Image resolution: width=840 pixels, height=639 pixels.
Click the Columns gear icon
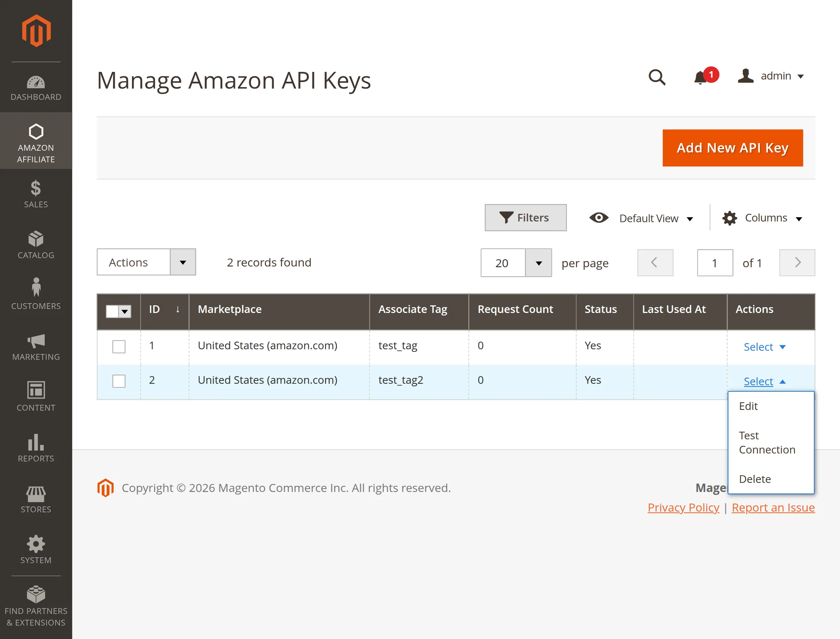(730, 218)
